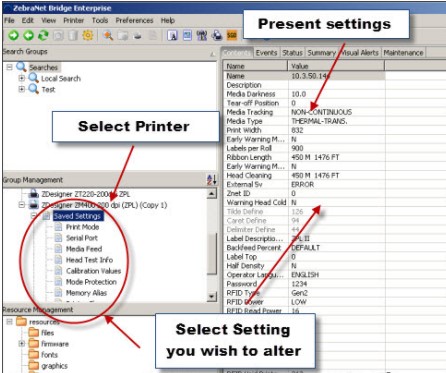
Task: Click the graphics folder icon
Action: pyautogui.click(x=33, y=366)
